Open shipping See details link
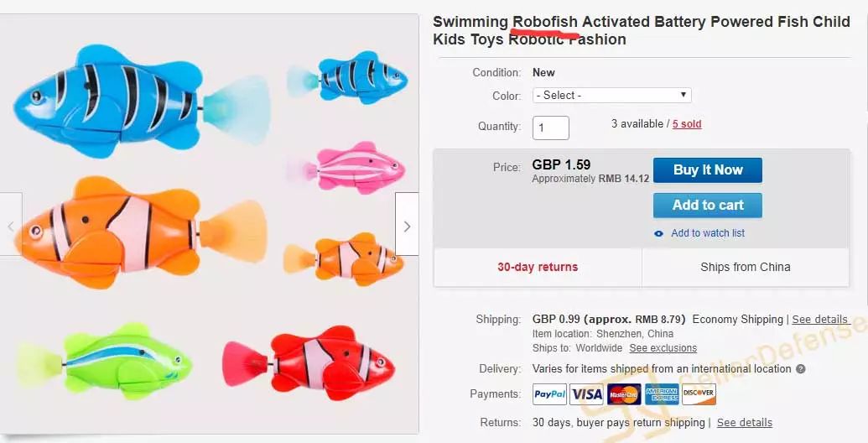The width and height of the screenshot is (868, 443). [x=819, y=320]
